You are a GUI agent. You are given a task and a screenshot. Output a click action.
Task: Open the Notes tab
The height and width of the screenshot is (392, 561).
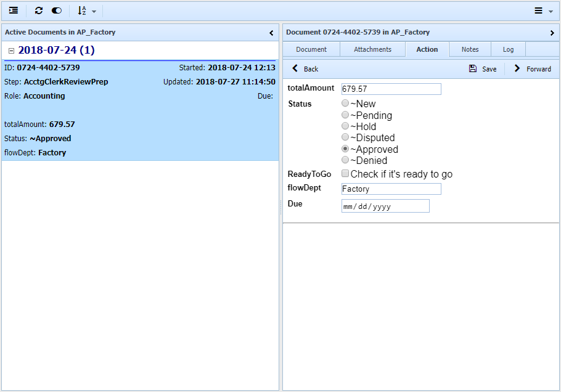click(470, 49)
